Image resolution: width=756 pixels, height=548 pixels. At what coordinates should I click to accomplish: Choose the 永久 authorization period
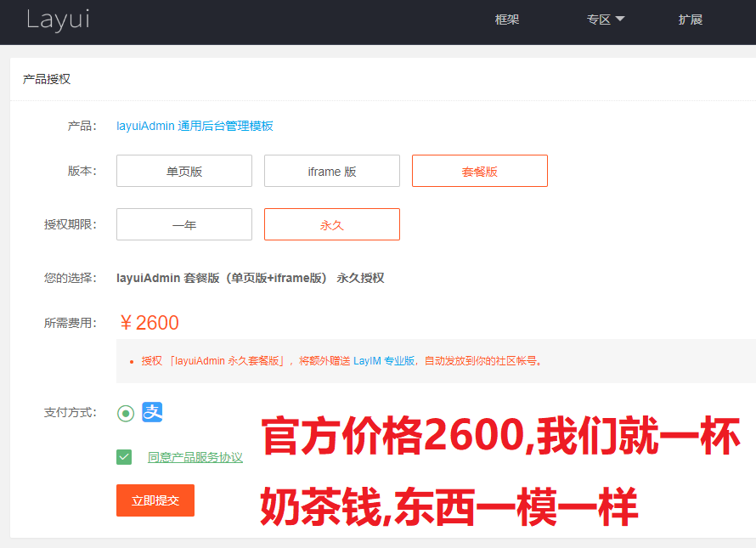(x=331, y=223)
